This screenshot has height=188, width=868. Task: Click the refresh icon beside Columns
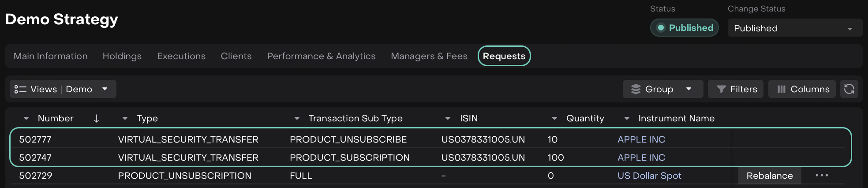click(x=849, y=89)
